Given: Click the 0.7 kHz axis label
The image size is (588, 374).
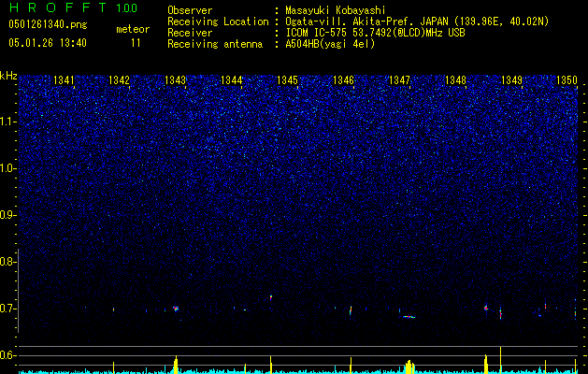Looking at the screenshot, I should 7,309.
